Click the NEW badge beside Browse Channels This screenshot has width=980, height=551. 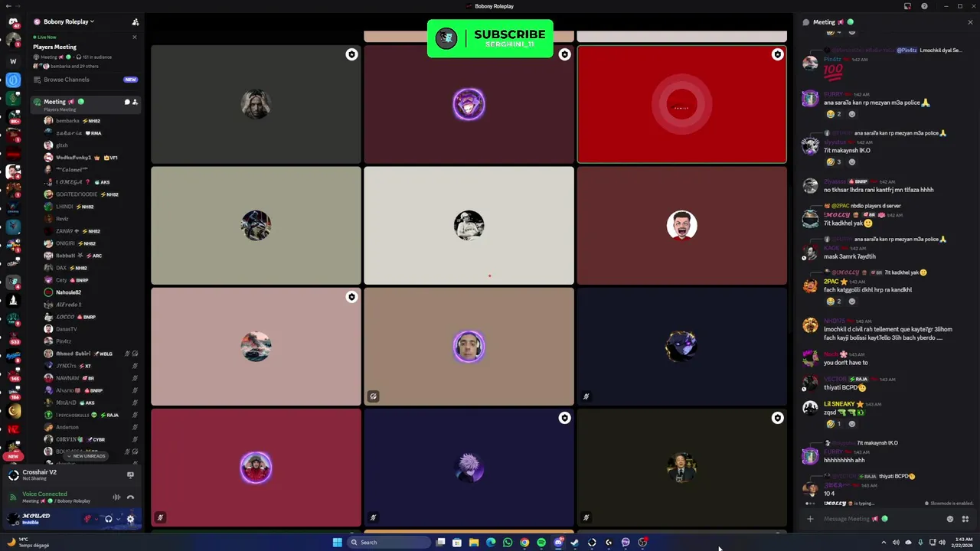click(x=130, y=80)
